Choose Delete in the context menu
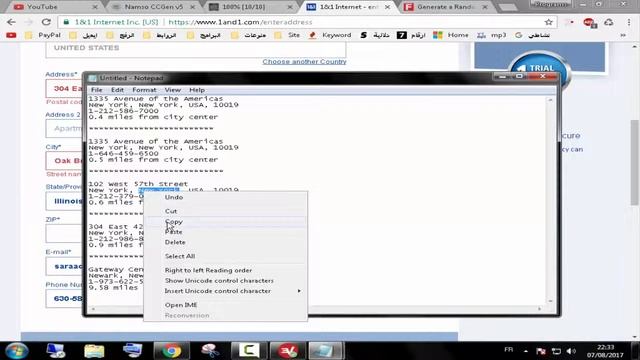The image size is (640, 360). pyautogui.click(x=225, y=242)
